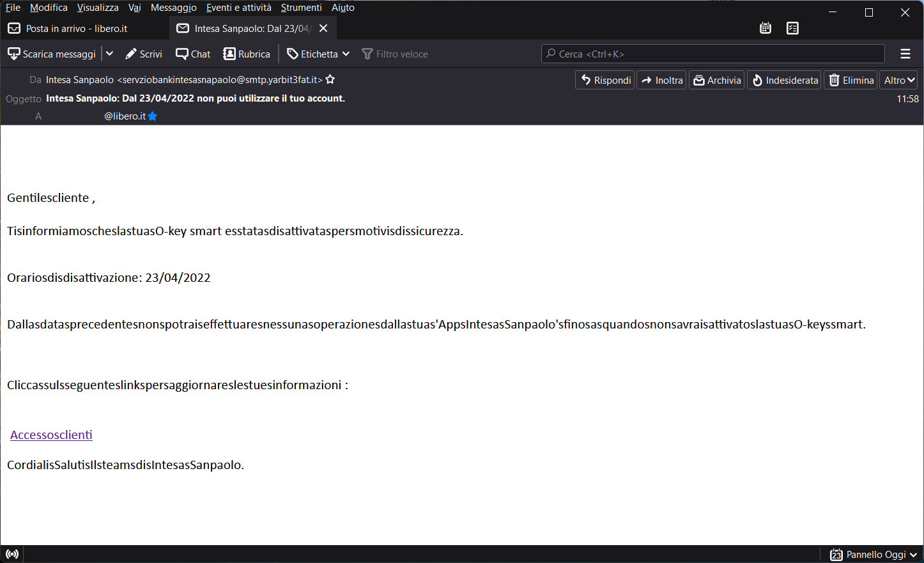Image resolution: width=924 pixels, height=563 pixels.
Task: Switch to Posta in arrivo tab
Action: 84,28
